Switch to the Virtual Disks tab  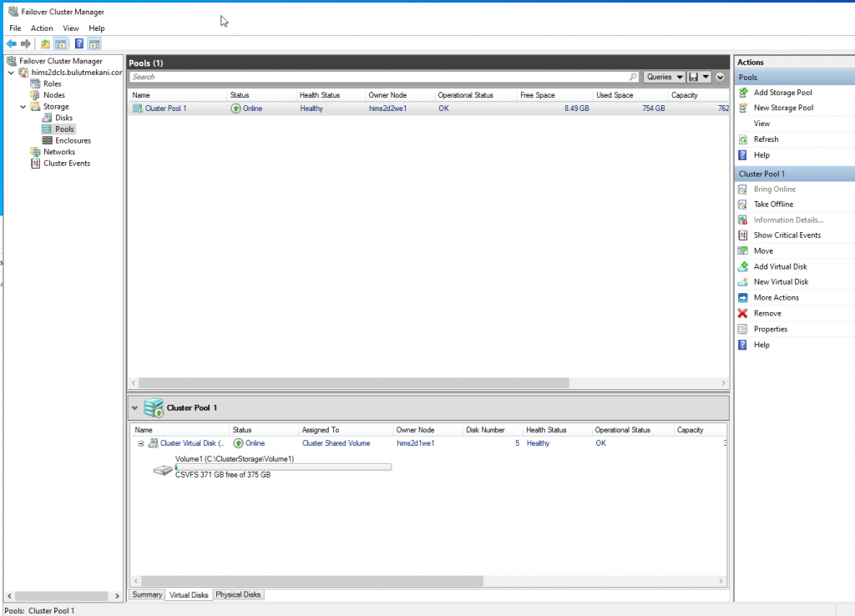189,595
